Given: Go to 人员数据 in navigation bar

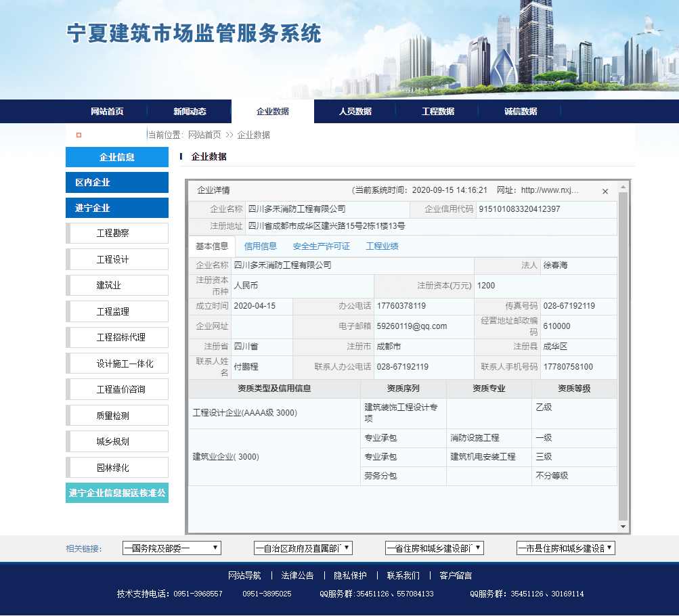Looking at the screenshot, I should pyautogui.click(x=355, y=112).
